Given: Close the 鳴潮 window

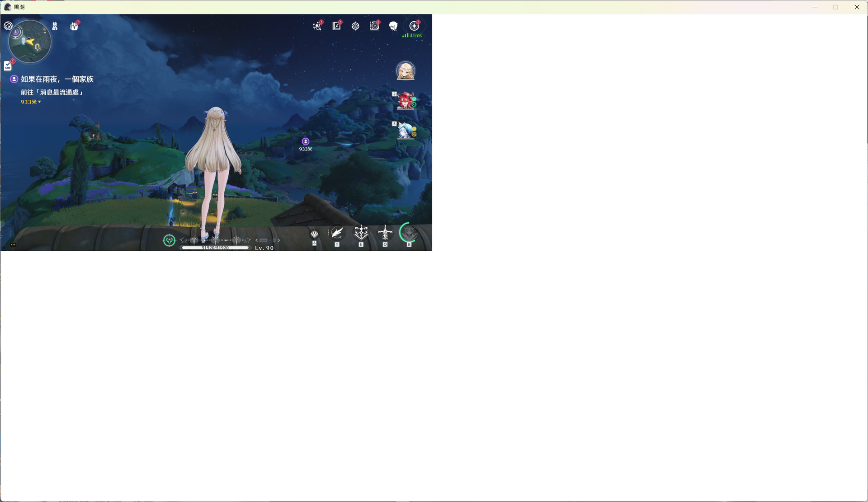Looking at the screenshot, I should [857, 7].
